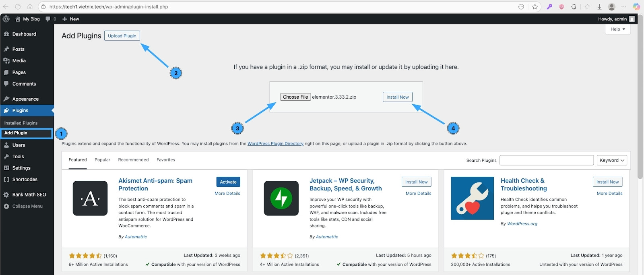
Task: Open the WordPress.org author link
Action: point(522,224)
